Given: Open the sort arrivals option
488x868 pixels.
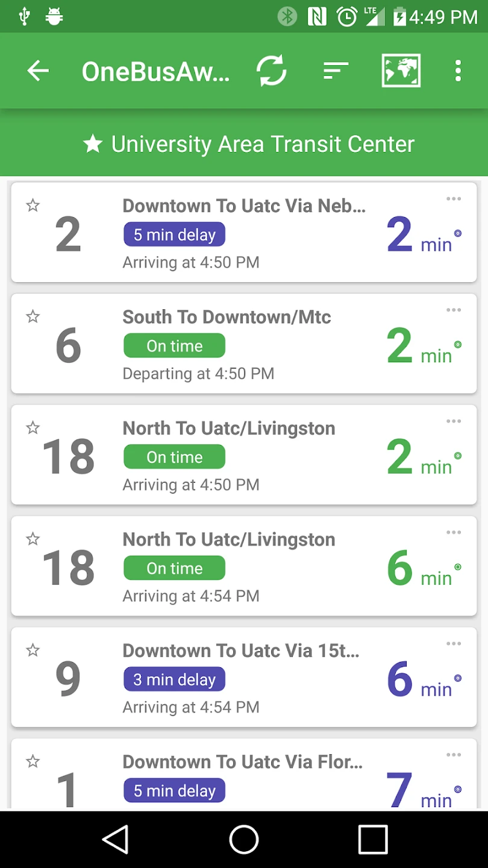Looking at the screenshot, I should [x=336, y=71].
